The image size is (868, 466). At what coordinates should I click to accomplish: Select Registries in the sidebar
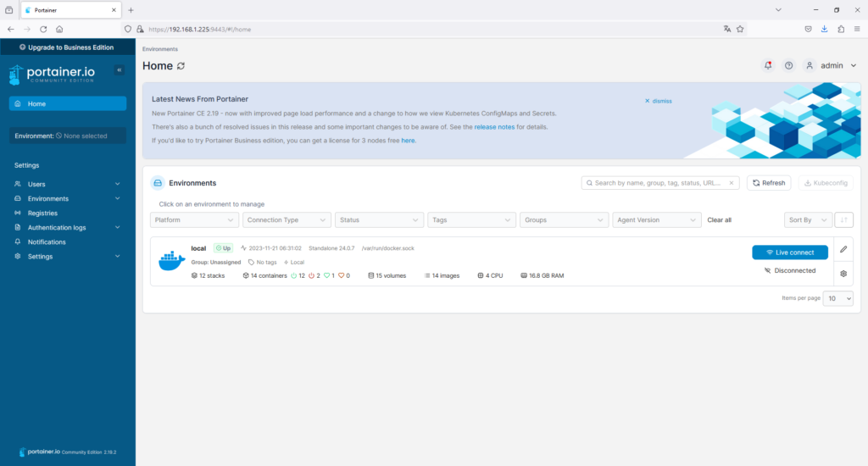pos(42,214)
